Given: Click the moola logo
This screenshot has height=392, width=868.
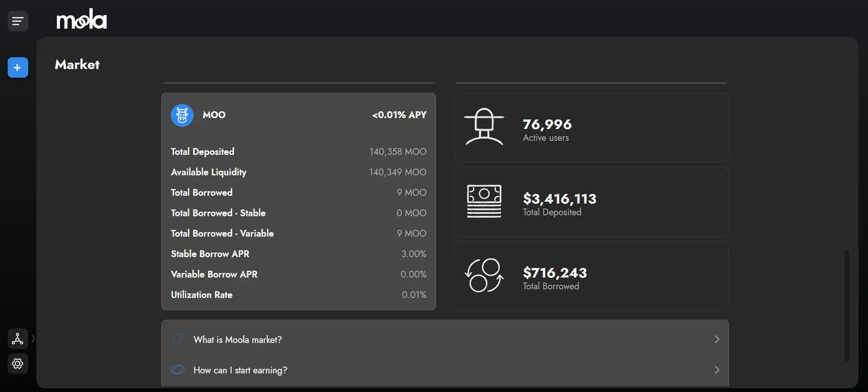Looking at the screenshot, I should 82,20.
